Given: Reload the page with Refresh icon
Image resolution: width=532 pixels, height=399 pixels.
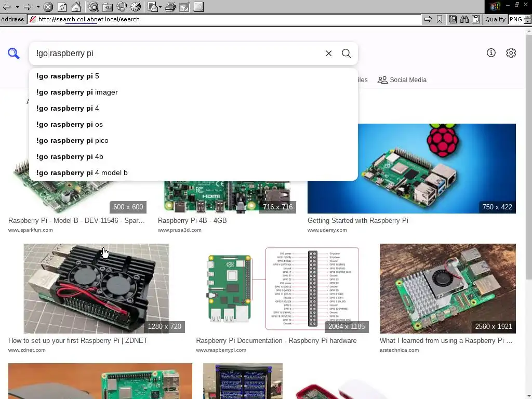Looking at the screenshot, I should pyautogui.click(x=62, y=7).
